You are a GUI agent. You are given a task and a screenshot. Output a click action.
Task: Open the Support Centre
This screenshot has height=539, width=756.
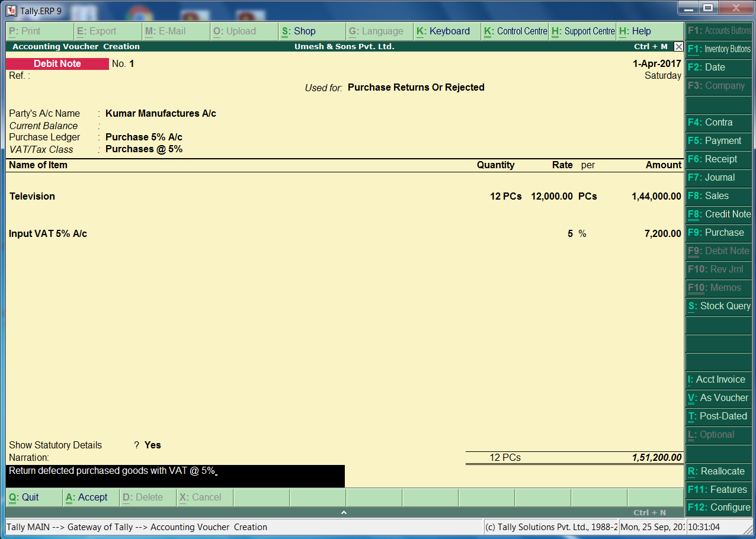pyautogui.click(x=582, y=31)
